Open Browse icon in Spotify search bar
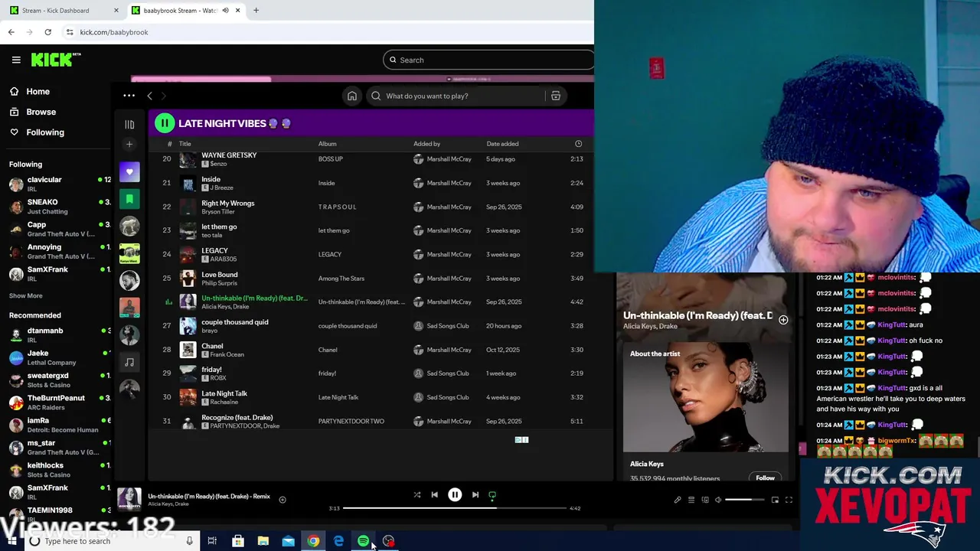 point(556,96)
